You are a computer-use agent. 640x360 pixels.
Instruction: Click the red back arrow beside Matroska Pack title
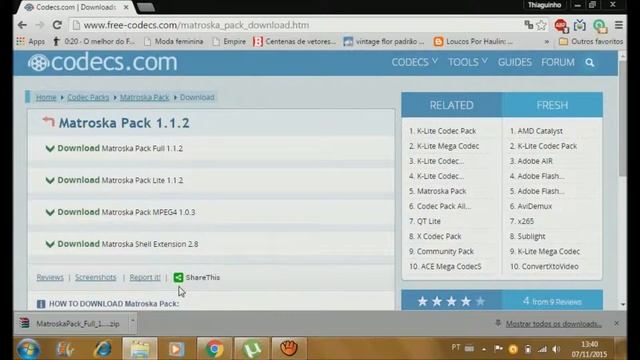click(x=48, y=122)
